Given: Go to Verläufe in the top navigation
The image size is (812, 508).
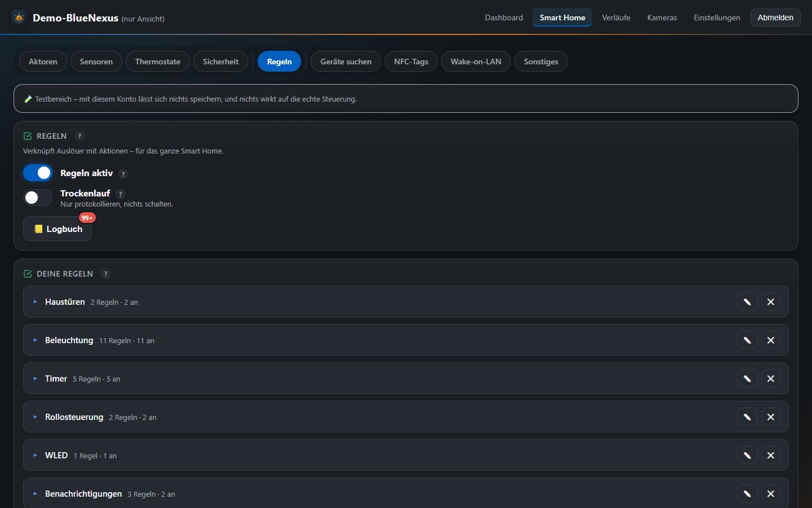Looking at the screenshot, I should pyautogui.click(x=616, y=17).
